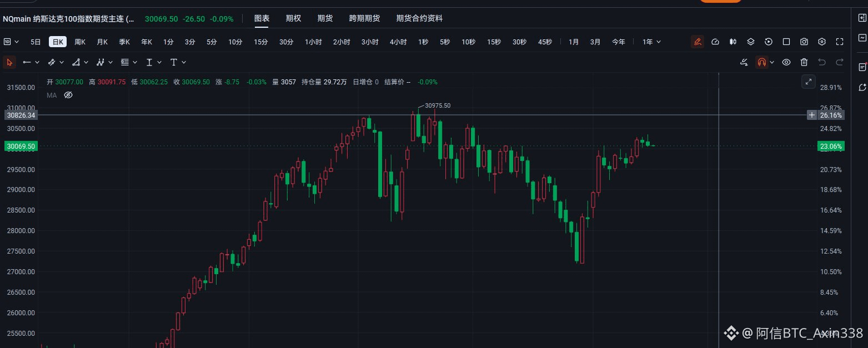This screenshot has width=868, height=348.
Task: Toggle the magnet snap mode
Action: (762, 62)
